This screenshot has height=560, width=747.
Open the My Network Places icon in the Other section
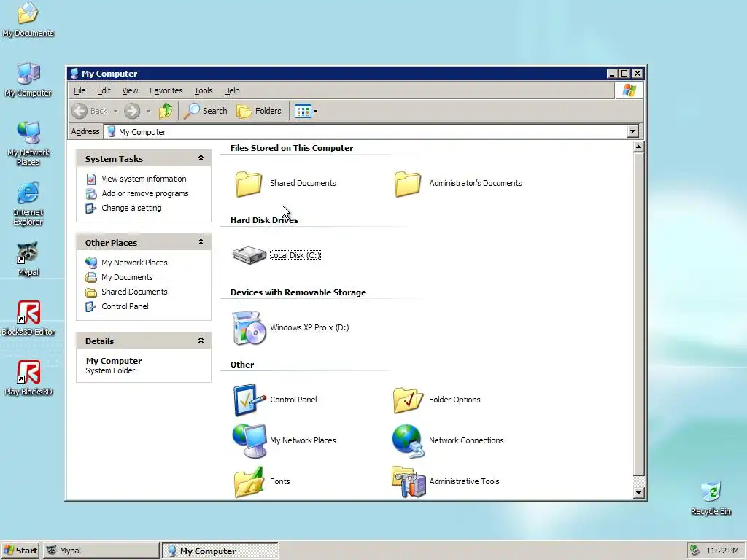(x=249, y=440)
